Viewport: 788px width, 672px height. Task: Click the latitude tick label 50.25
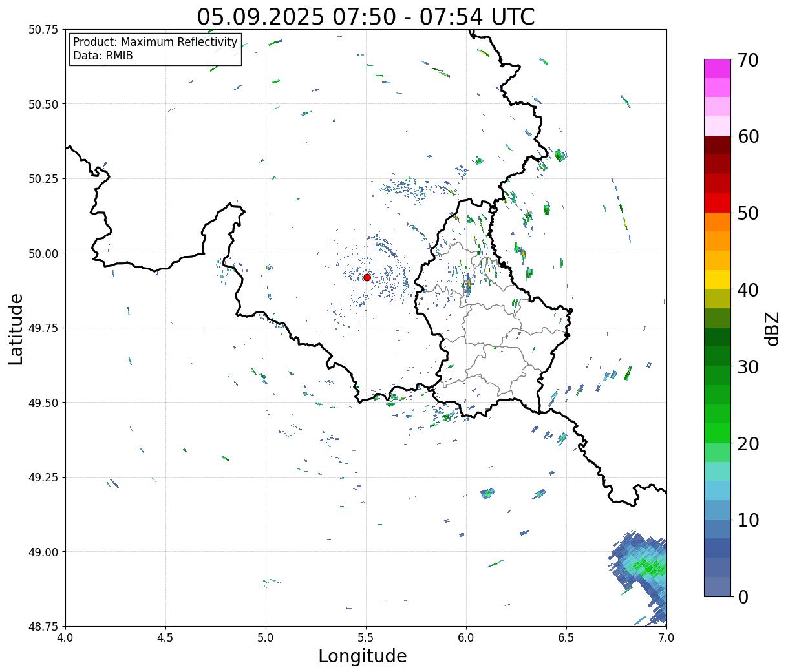tap(43, 179)
